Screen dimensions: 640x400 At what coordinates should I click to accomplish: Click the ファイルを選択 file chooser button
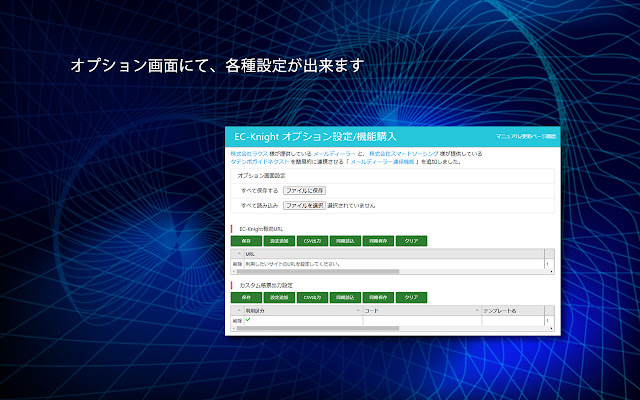pyautogui.click(x=304, y=205)
